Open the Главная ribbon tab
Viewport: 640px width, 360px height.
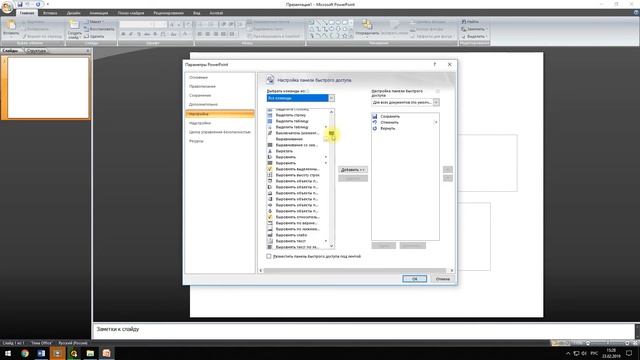point(27,13)
